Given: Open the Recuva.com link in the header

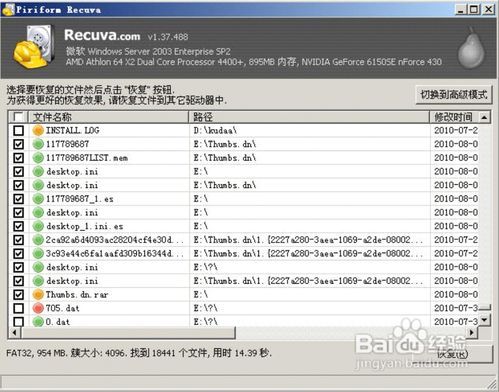Looking at the screenshot, I should [x=102, y=35].
